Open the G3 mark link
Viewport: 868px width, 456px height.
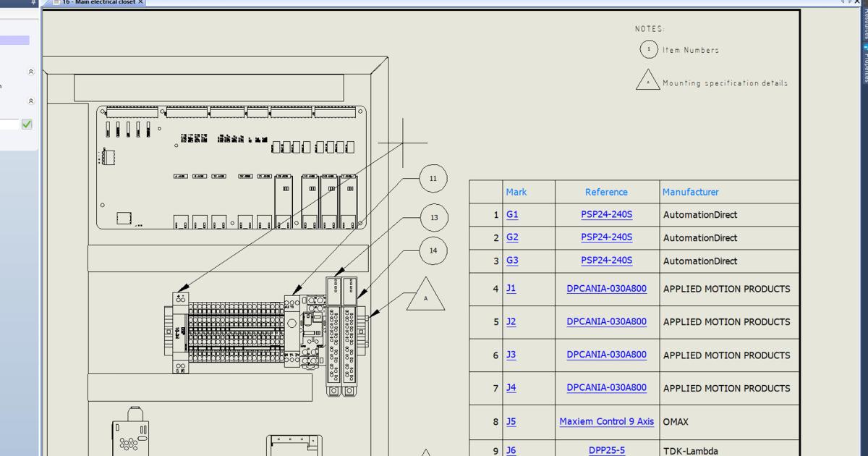point(512,261)
